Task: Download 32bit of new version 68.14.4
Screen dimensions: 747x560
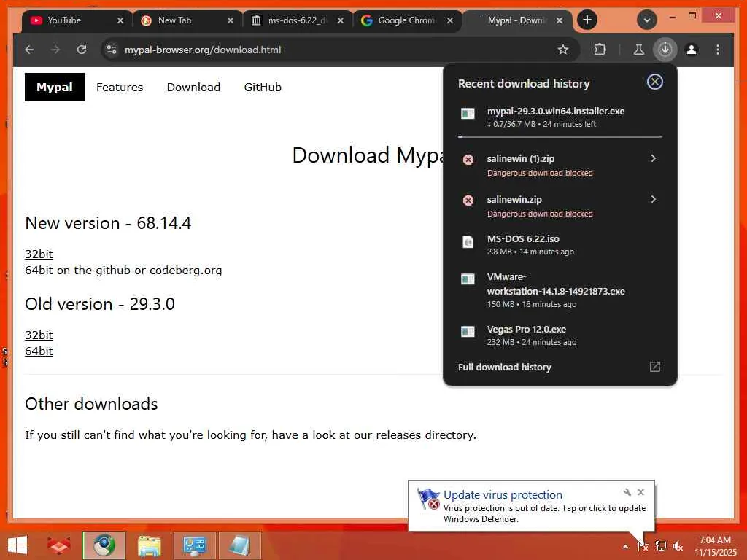Action: pyautogui.click(x=39, y=254)
